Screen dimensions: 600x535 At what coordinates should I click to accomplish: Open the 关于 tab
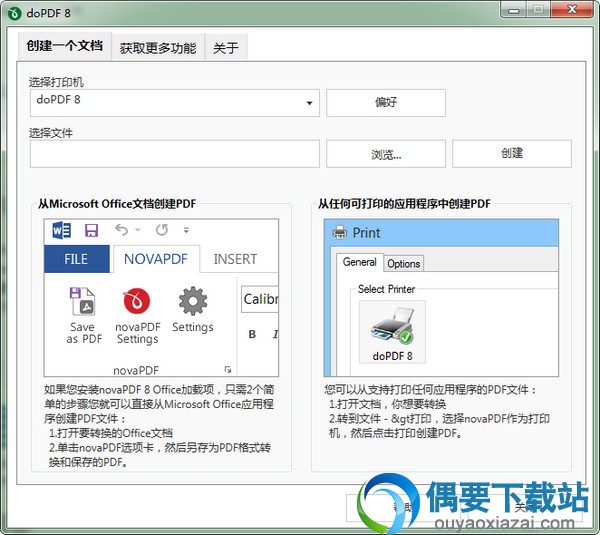point(226,48)
